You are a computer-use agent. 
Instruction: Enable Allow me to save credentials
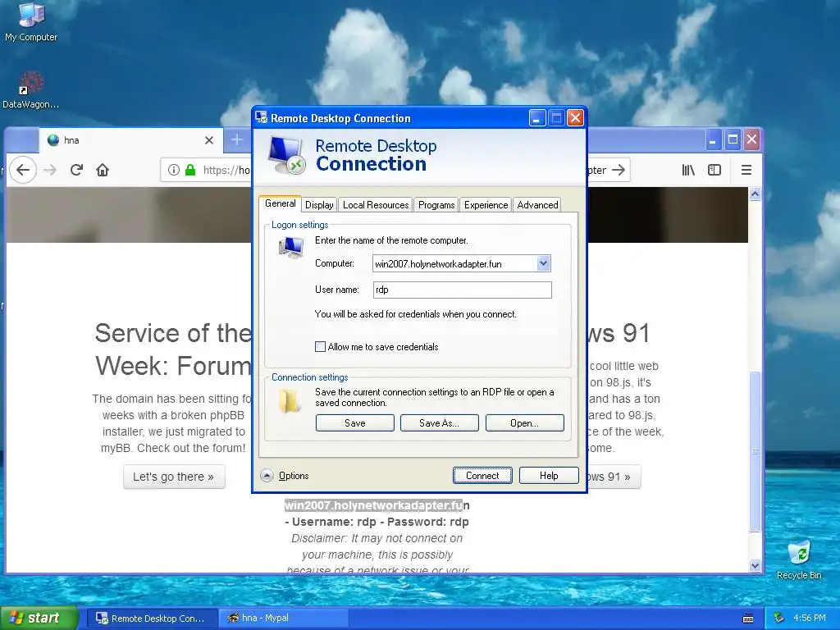[321, 347]
